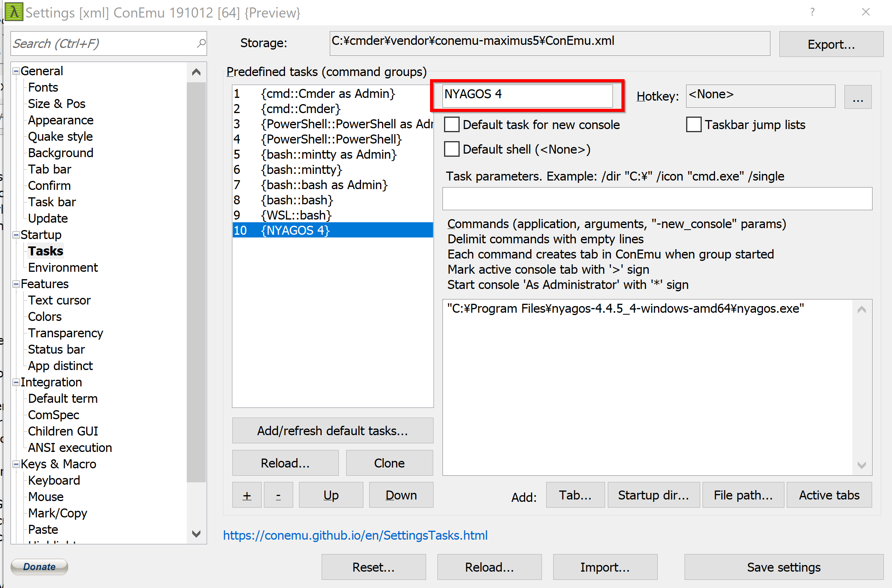The height and width of the screenshot is (588, 892).
Task: Select task {cmd::Cmder} in list
Action: pos(333,109)
